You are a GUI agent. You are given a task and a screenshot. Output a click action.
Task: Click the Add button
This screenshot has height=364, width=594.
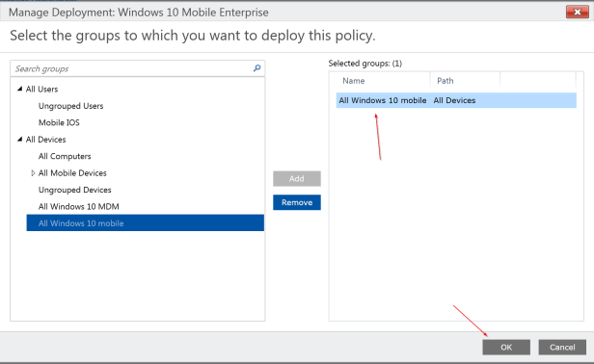(297, 178)
